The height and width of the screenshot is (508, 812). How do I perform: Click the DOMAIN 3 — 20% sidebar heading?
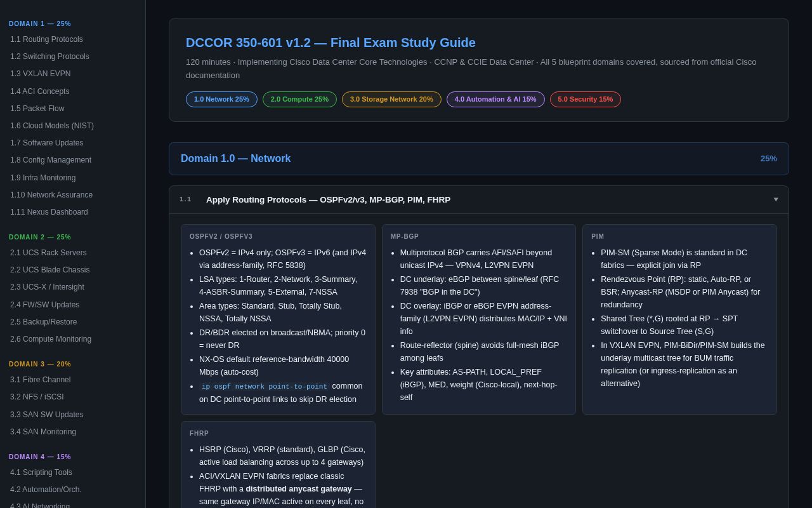point(40,364)
